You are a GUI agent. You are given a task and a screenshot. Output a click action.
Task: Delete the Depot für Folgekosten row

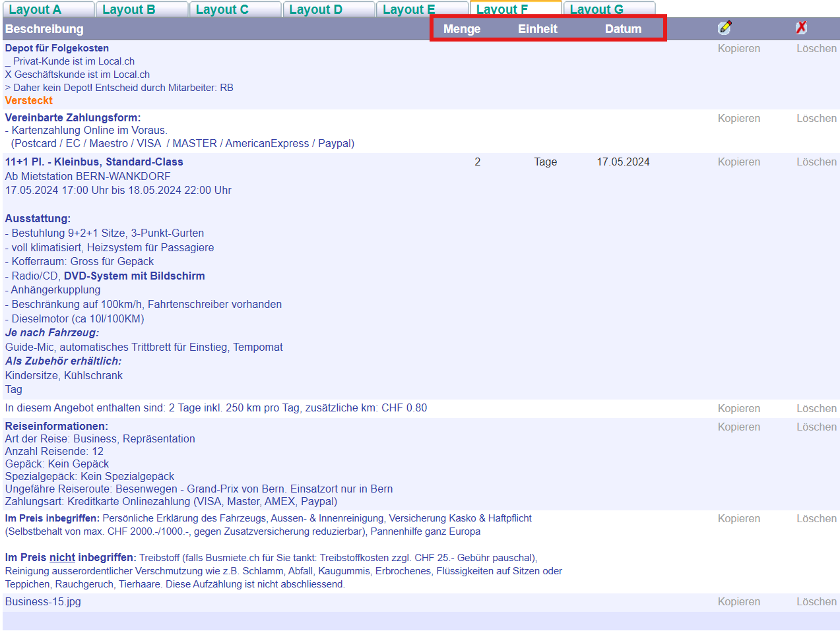point(816,49)
